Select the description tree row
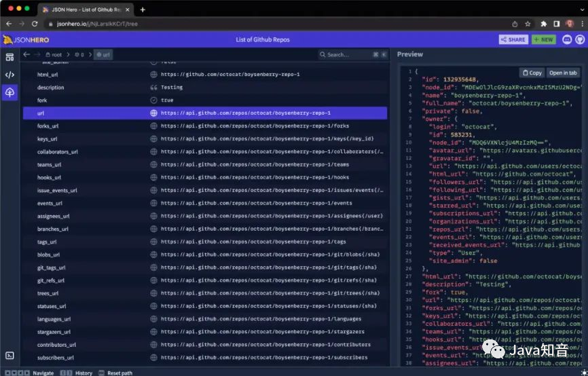588x376 pixels. click(205, 88)
